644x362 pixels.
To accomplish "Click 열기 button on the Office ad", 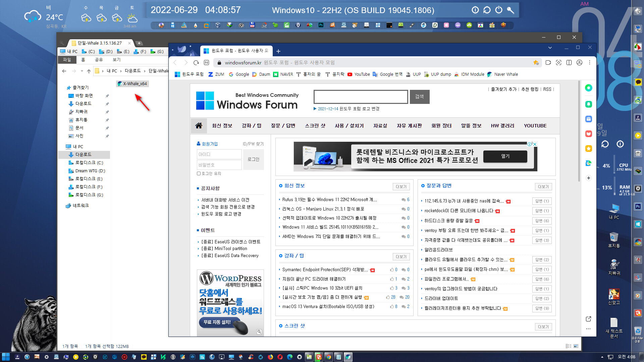I will tap(505, 156).
